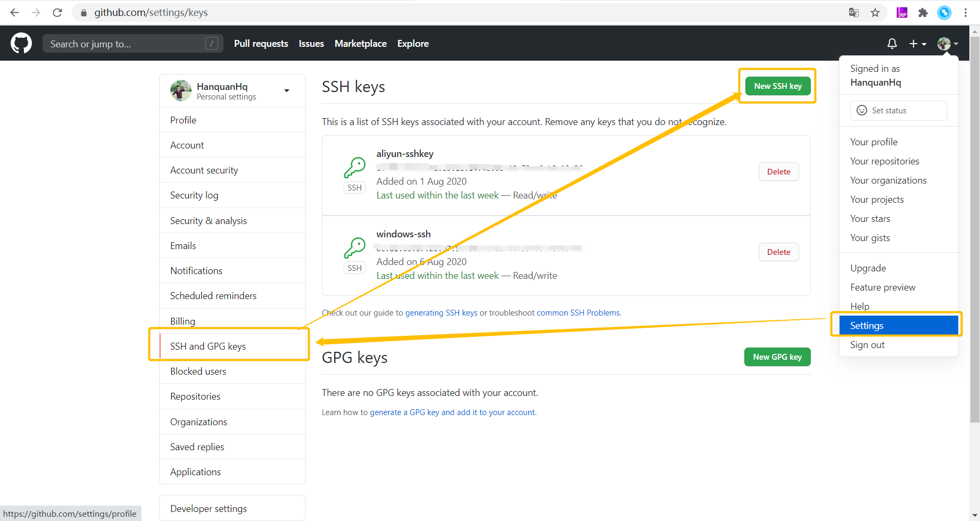Click the bookmark star in the address bar

pos(875,12)
